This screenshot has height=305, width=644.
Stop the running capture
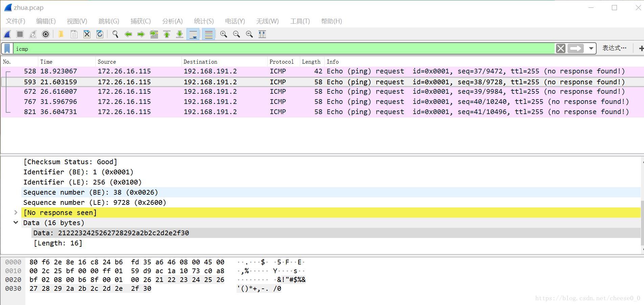[x=20, y=34]
